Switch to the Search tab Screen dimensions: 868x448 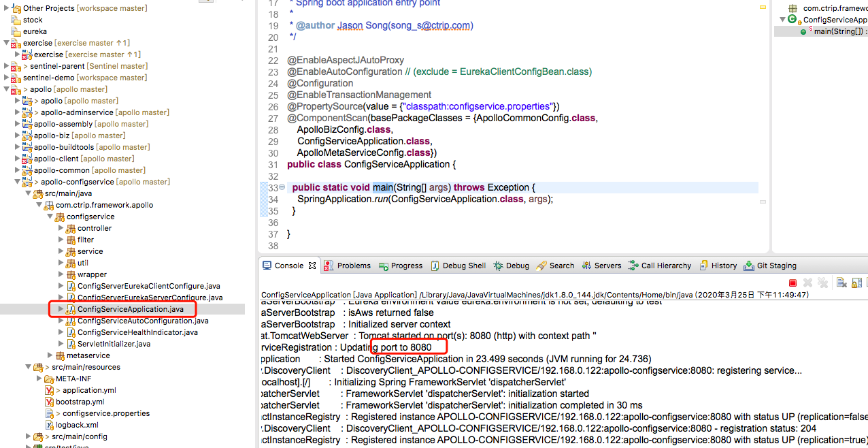click(555, 266)
